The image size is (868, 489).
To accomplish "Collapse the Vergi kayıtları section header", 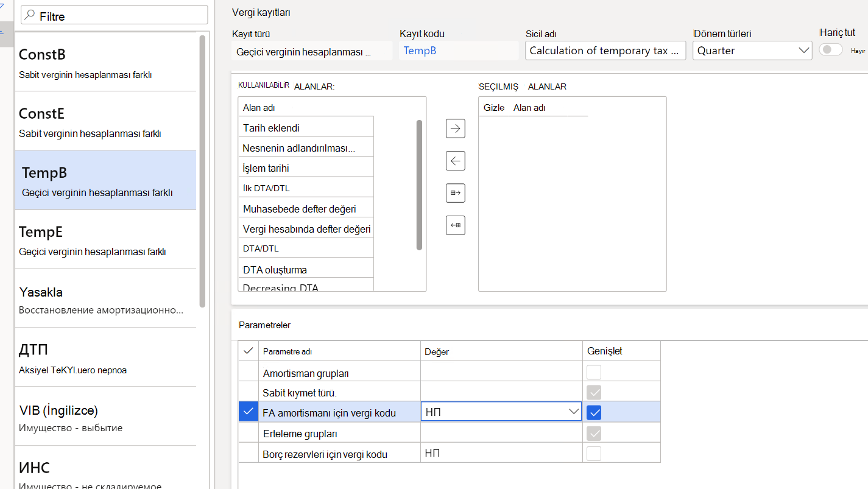I will (261, 12).
